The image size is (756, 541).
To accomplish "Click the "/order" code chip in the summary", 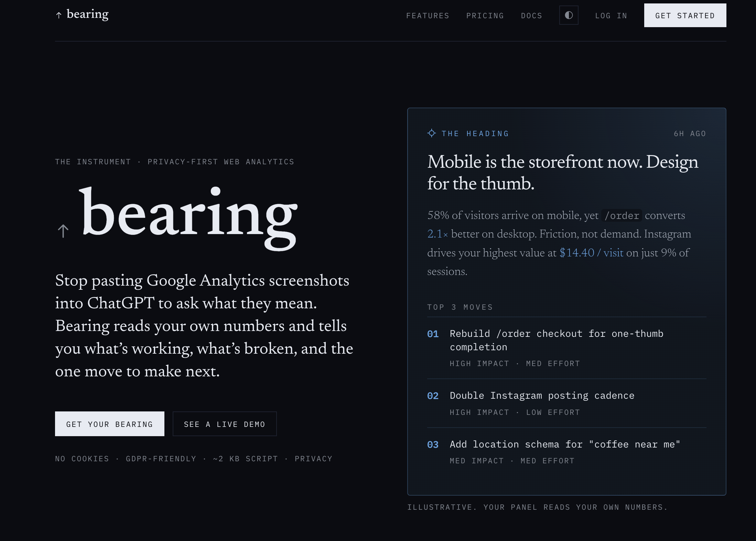I will coord(622,216).
